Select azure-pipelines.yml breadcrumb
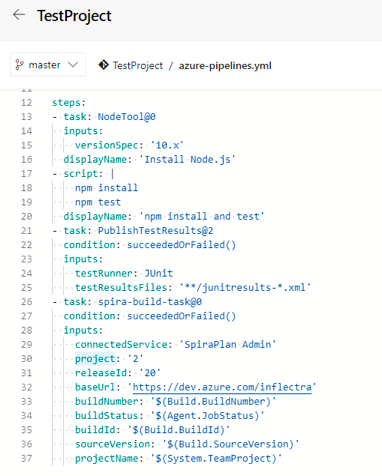The height and width of the screenshot is (476, 382). tap(225, 66)
